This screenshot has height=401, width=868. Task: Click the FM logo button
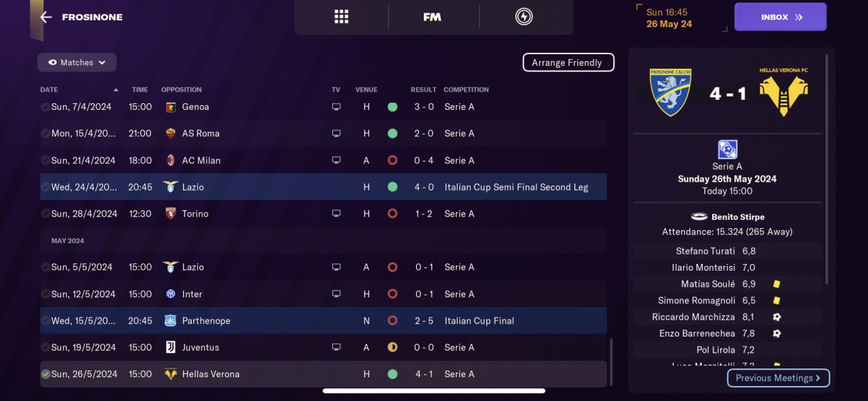pyautogui.click(x=432, y=17)
